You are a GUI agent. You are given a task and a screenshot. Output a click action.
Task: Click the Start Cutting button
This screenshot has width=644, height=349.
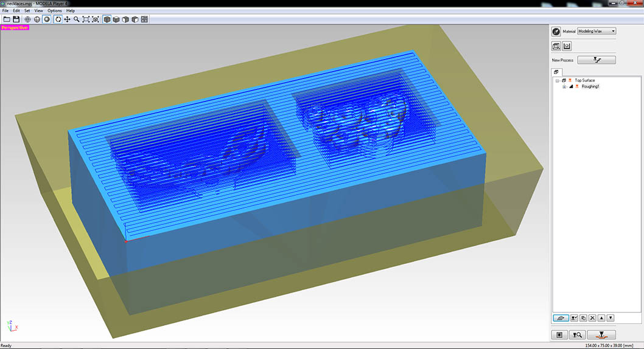(602, 335)
